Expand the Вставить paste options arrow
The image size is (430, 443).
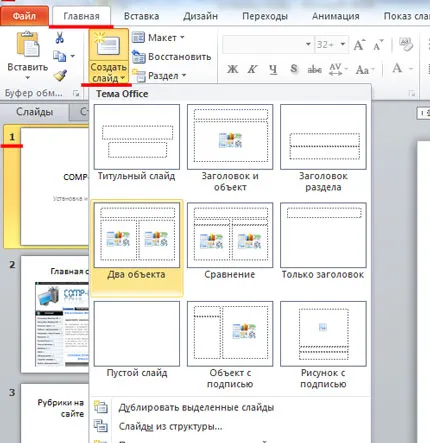point(28,78)
